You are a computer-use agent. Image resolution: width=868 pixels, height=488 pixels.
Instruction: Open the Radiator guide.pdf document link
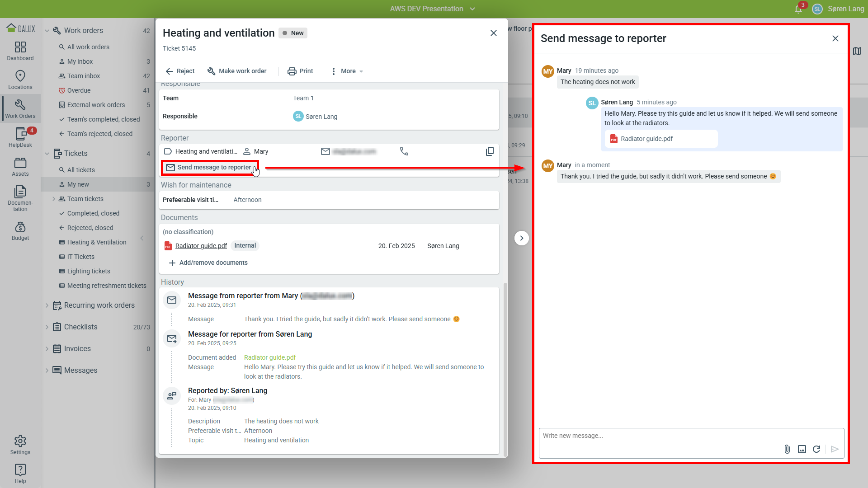pos(201,246)
